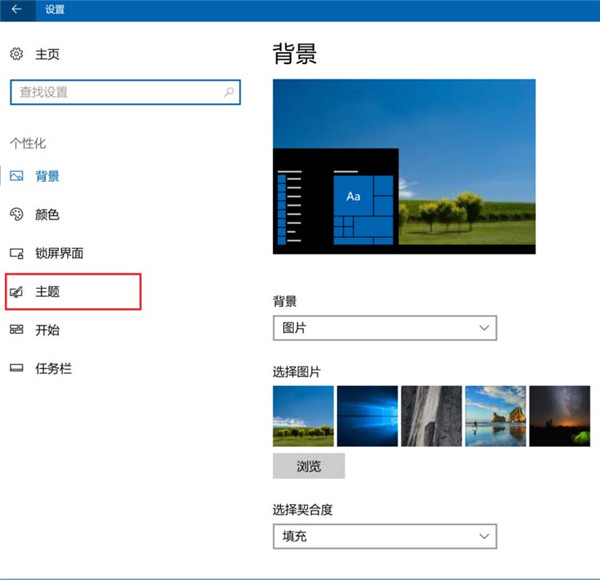The width and height of the screenshot is (600, 580).
Task: Go to 主页 settings home
Action: (x=48, y=54)
